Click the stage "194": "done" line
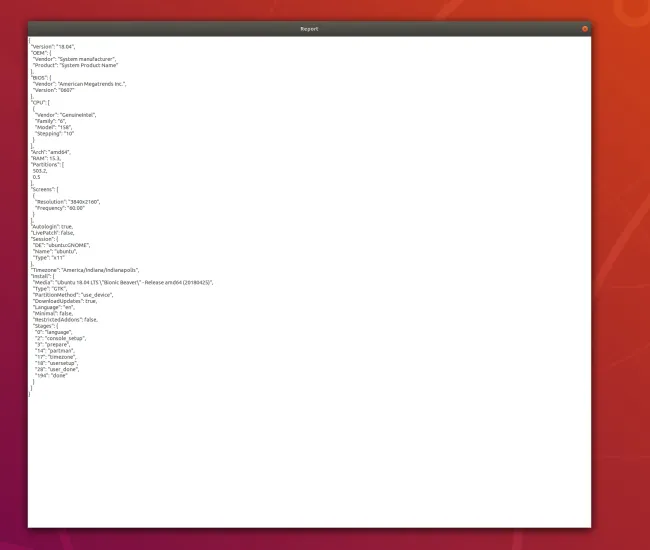 tap(51, 376)
